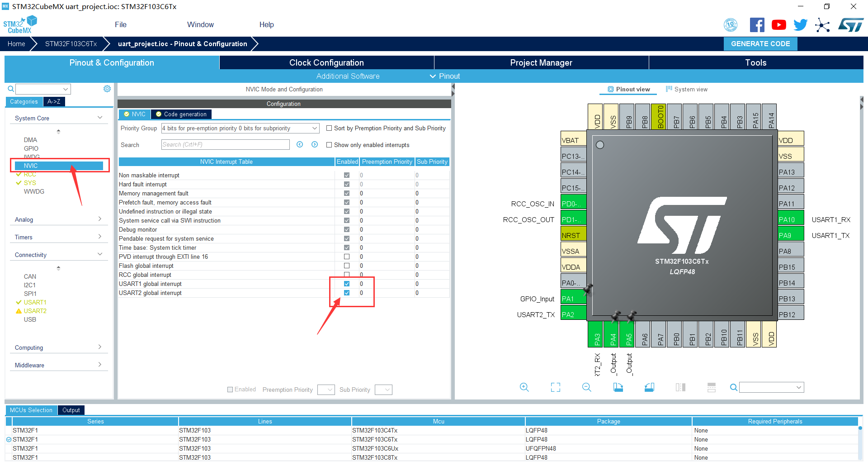Toggle the Debug monitor enabled checkbox
The height and width of the screenshot is (466, 868).
[347, 229]
